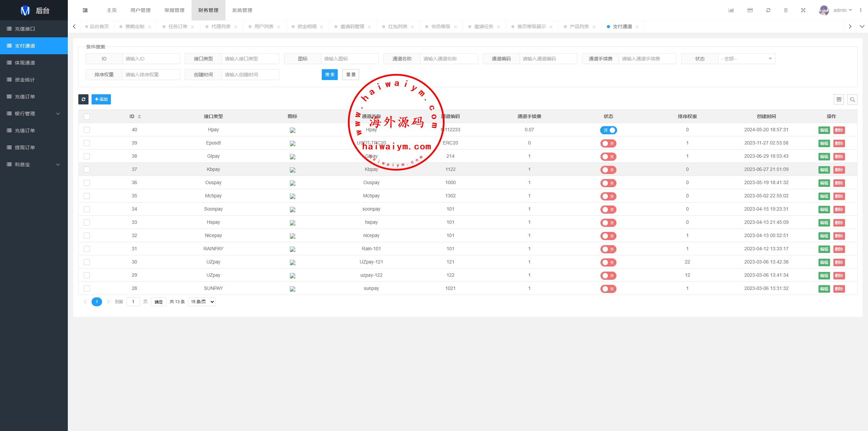This screenshot has height=431, width=868.
Task: Open the column filter grid icon
Action: coord(839,99)
